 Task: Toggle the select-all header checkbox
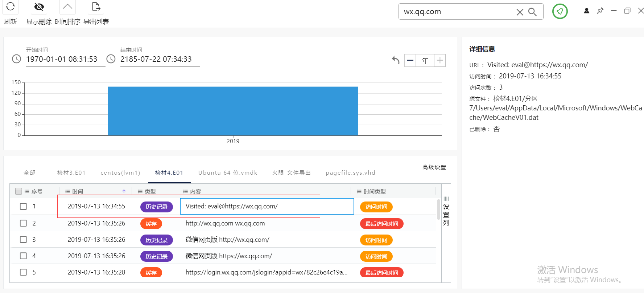(18, 191)
